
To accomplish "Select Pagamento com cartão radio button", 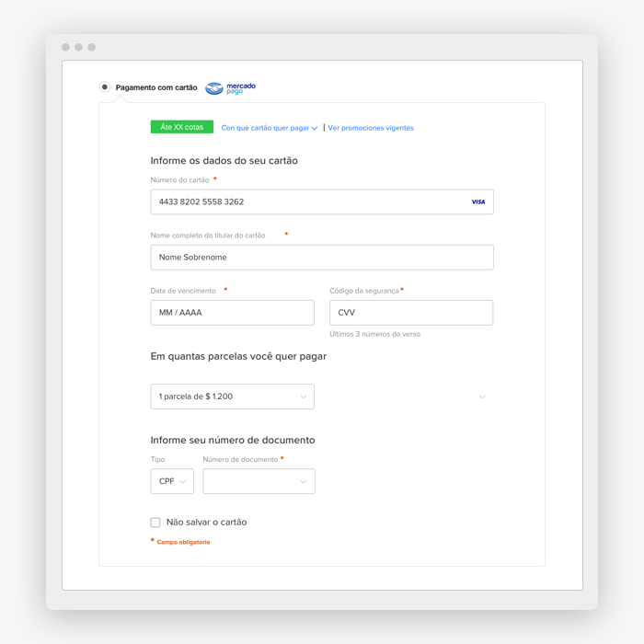I will 105,87.
